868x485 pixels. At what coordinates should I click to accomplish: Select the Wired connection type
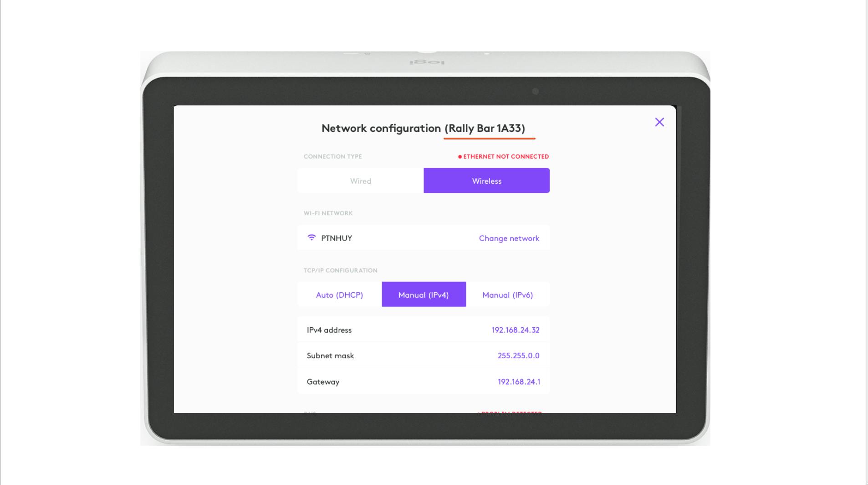pos(361,181)
